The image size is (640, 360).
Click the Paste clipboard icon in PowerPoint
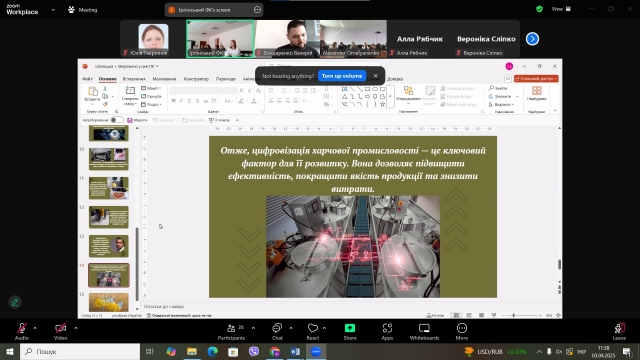tap(93, 91)
